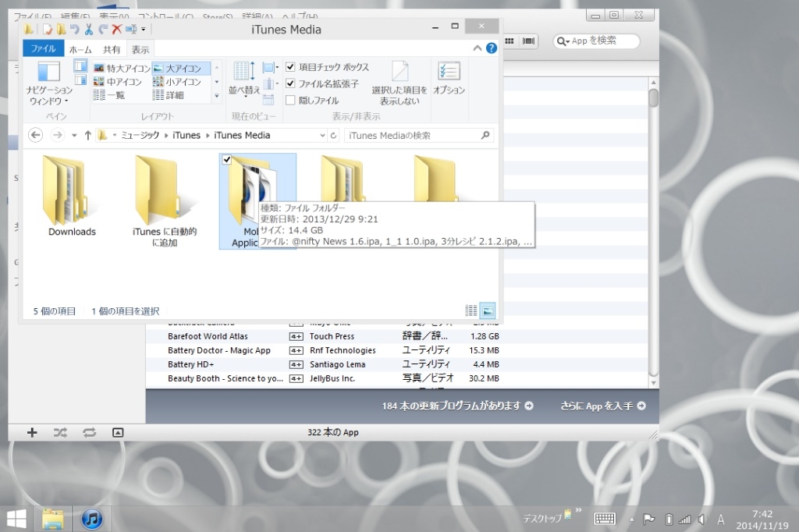Open Customize Quick Access Toolbar dropdown

click(x=144, y=30)
